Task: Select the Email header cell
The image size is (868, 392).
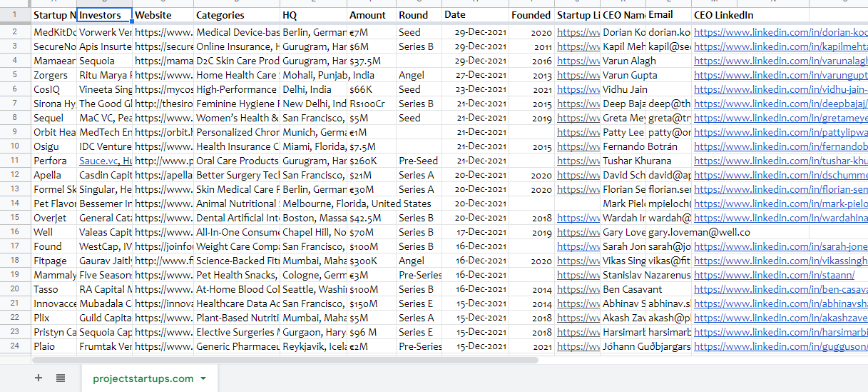Action: 668,15
